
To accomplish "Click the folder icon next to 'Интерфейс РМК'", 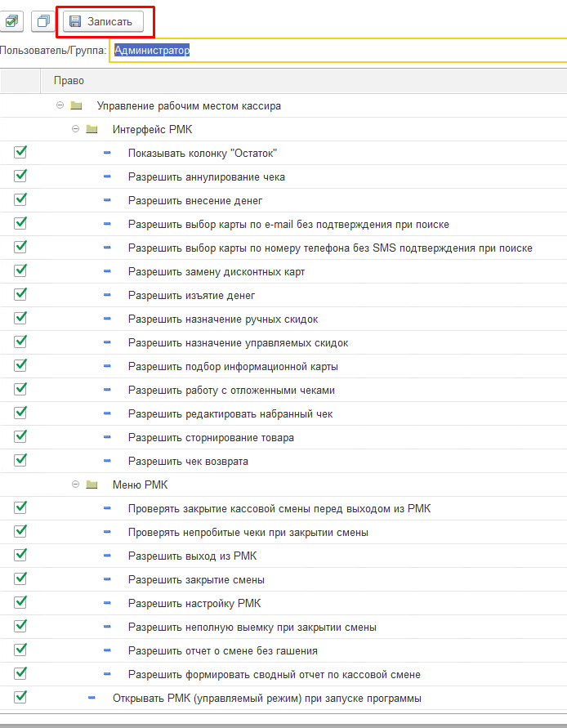I will coord(92,129).
